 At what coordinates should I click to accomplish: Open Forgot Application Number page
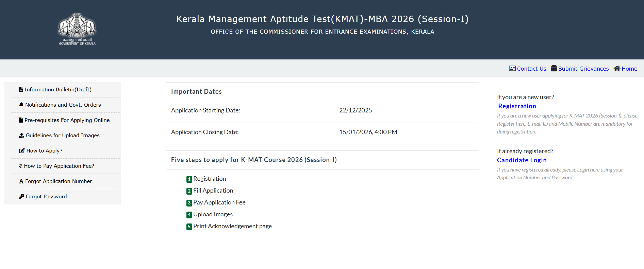[59, 181]
